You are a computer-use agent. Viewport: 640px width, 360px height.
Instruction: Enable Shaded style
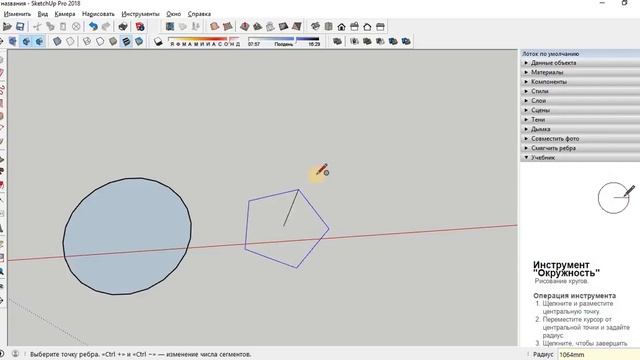[x=113, y=41]
